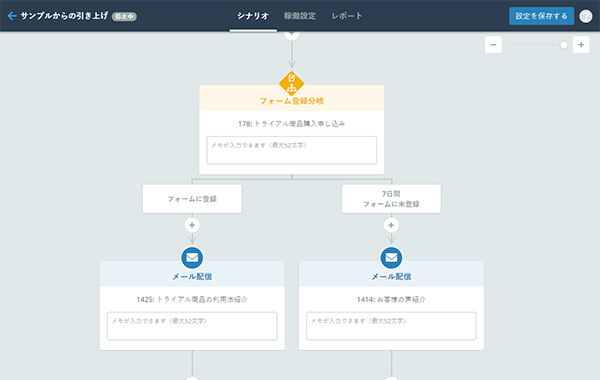The width and height of the screenshot is (600, 380).
Task: Open the レポート tab
Action: point(347,16)
